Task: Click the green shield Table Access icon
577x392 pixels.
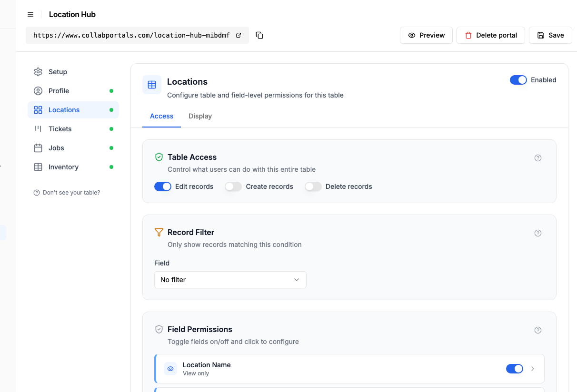Action: tap(159, 157)
